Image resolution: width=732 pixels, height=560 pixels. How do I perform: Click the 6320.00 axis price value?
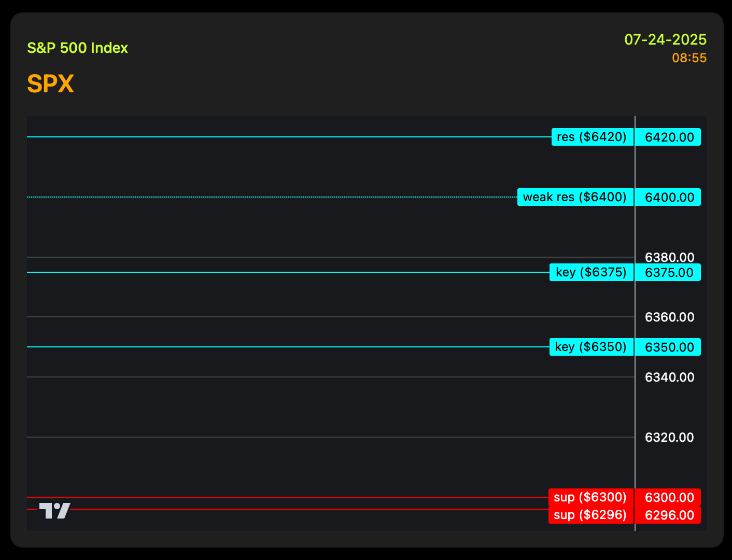669,437
